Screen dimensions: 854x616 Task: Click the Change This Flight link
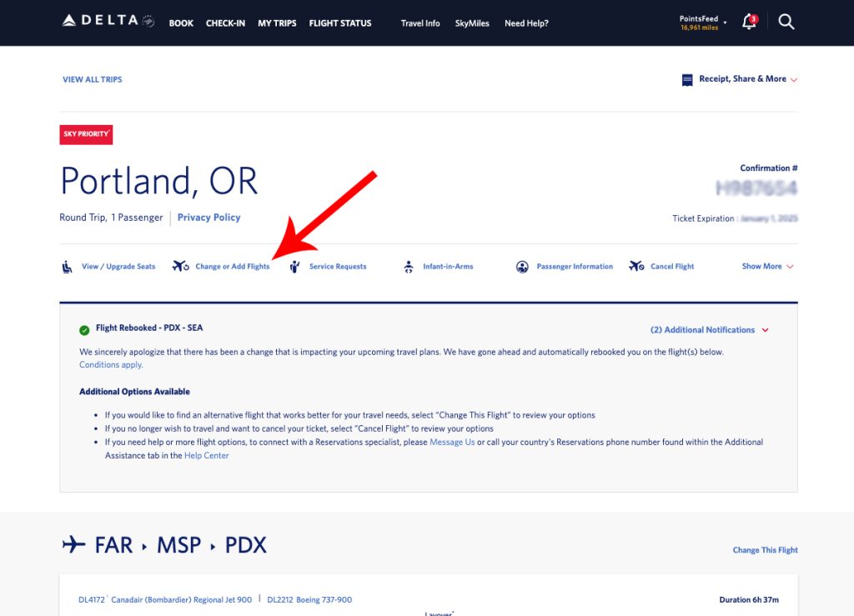pos(765,550)
